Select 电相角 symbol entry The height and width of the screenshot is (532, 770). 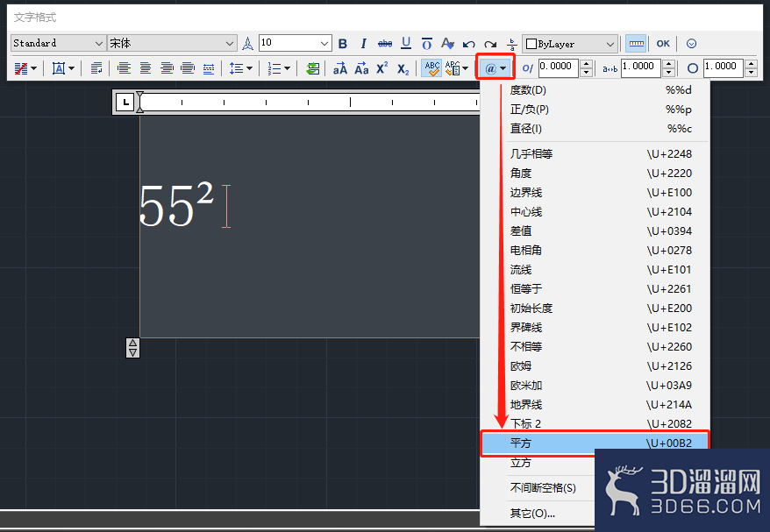pyautogui.click(x=595, y=251)
